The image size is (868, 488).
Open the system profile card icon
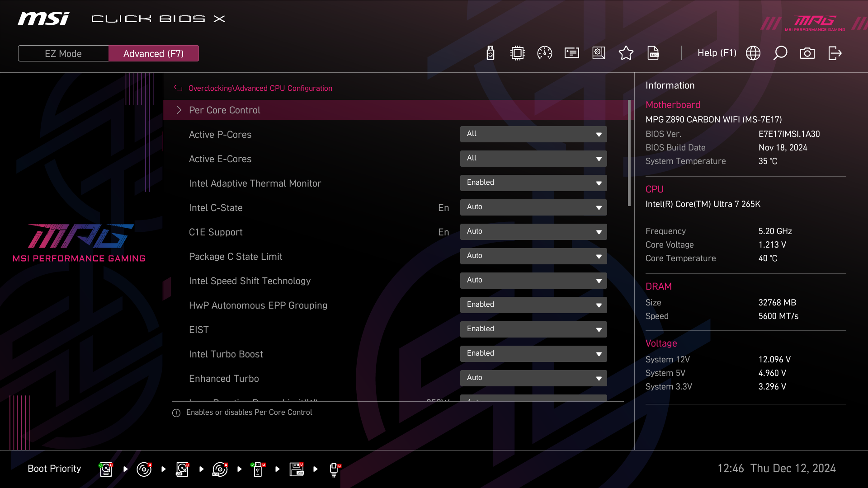click(572, 53)
